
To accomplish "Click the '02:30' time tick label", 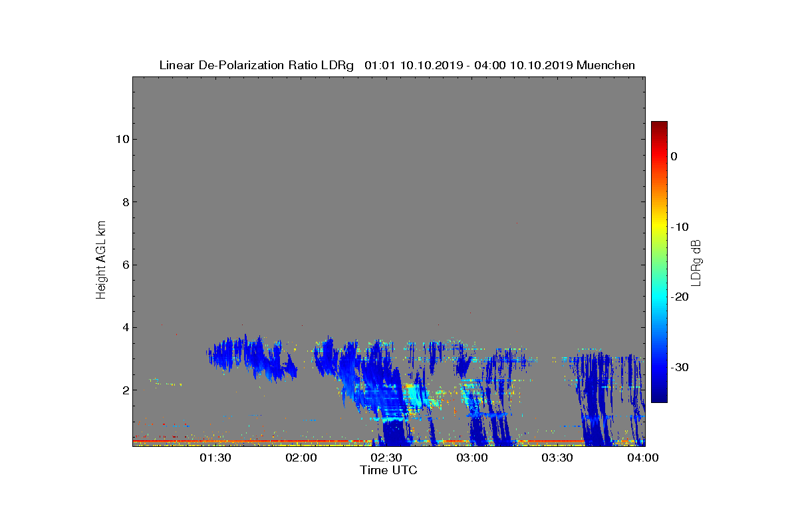I will click(386, 458).
